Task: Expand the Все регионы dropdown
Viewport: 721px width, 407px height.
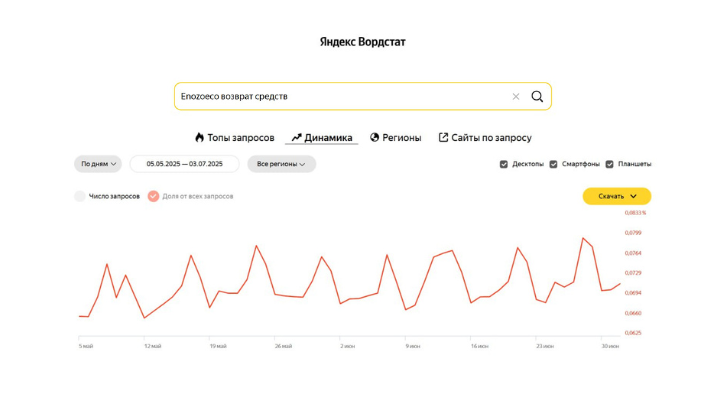Action: click(281, 164)
